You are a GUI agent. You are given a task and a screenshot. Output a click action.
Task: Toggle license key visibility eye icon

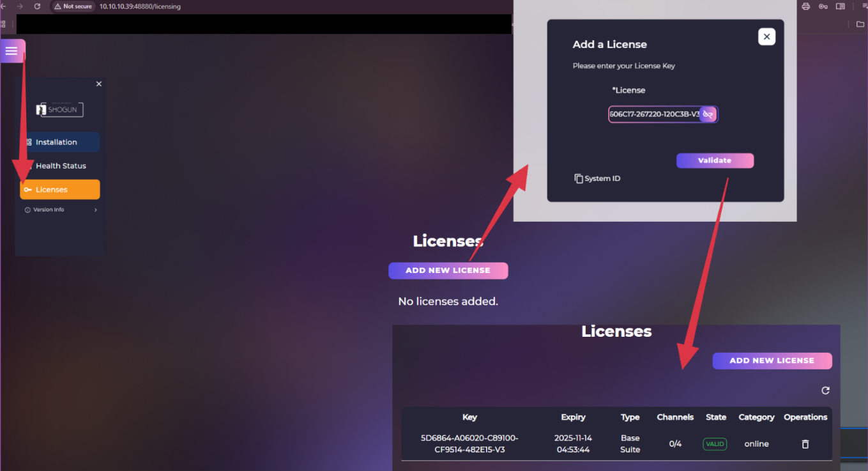point(708,114)
